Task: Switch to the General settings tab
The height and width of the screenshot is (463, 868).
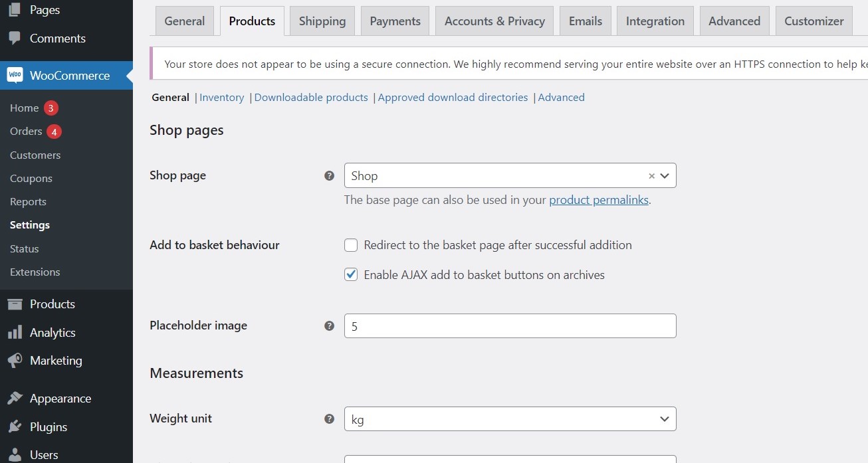Action: pyautogui.click(x=185, y=21)
